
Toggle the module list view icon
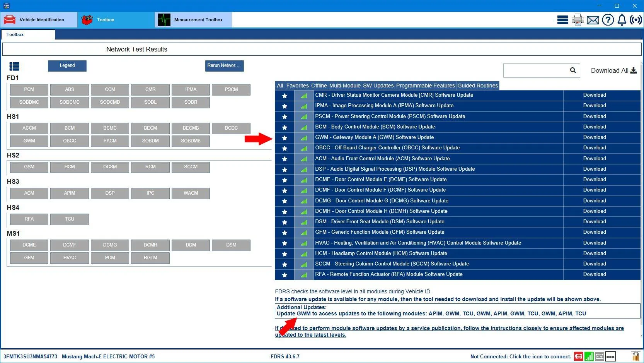point(14,67)
